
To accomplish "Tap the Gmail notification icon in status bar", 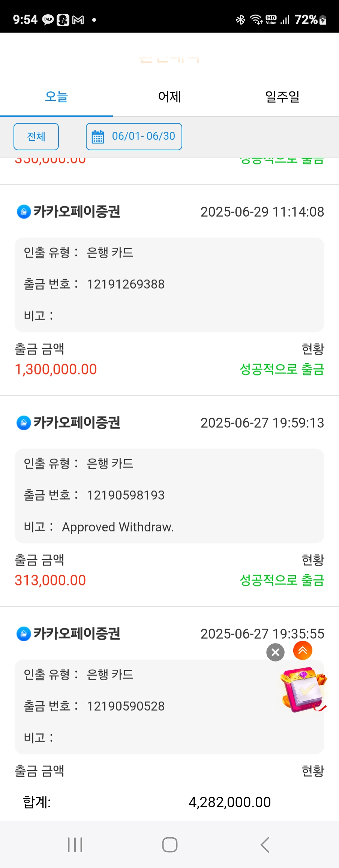I will (78, 20).
